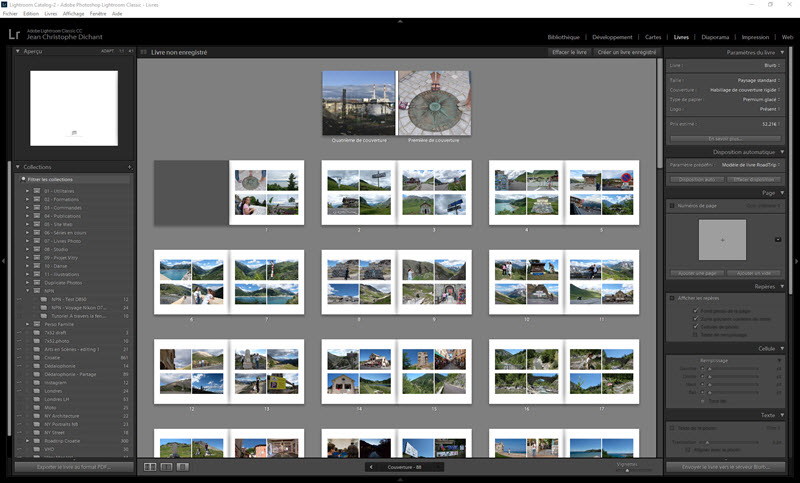The width and height of the screenshot is (800, 483).
Task: Check the fourth guide option checkbox
Action: (695, 335)
